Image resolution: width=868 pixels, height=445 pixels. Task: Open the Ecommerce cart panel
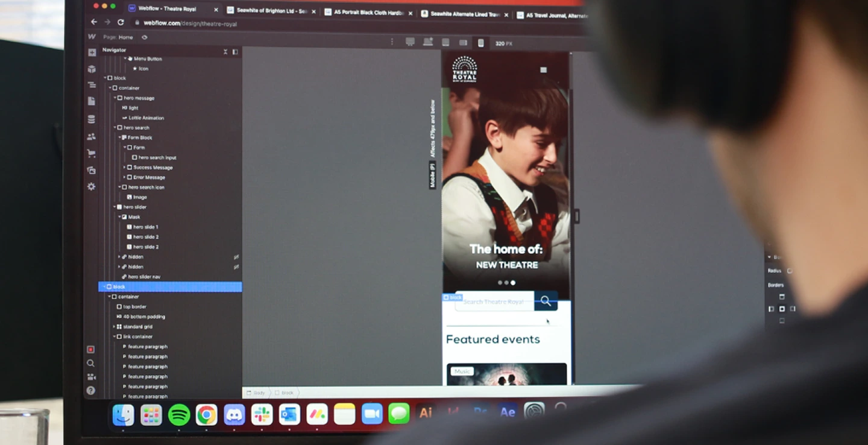point(92,153)
